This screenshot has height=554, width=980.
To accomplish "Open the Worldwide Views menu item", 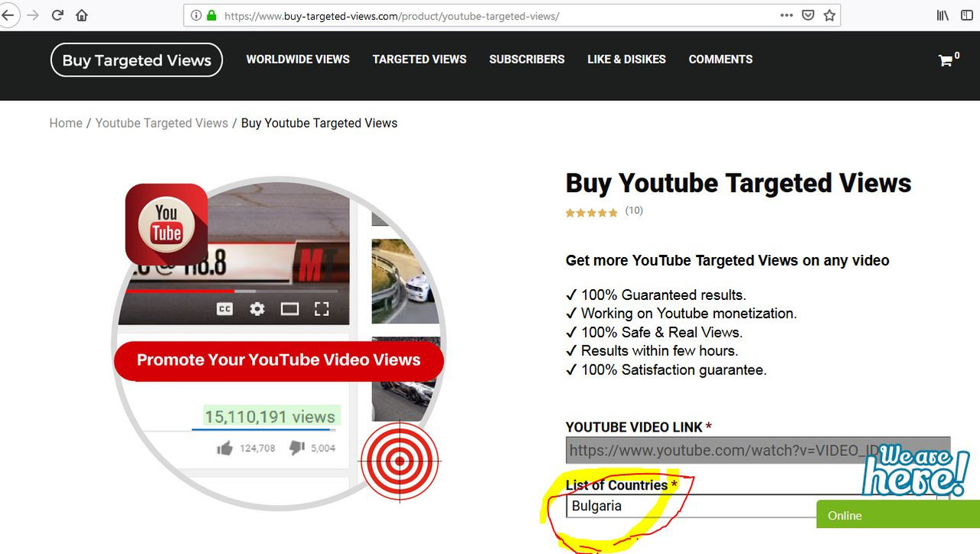I will point(298,59).
